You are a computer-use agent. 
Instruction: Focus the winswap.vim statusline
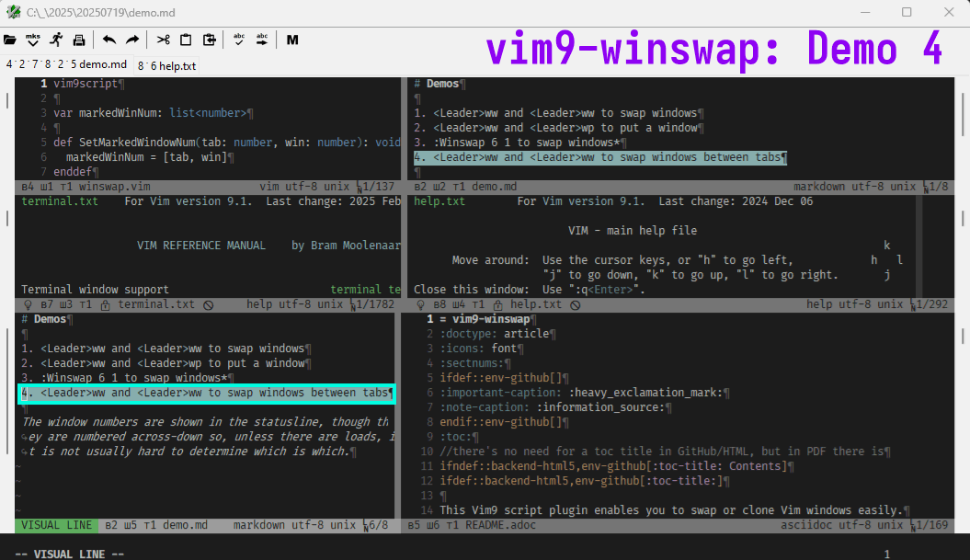coord(208,187)
